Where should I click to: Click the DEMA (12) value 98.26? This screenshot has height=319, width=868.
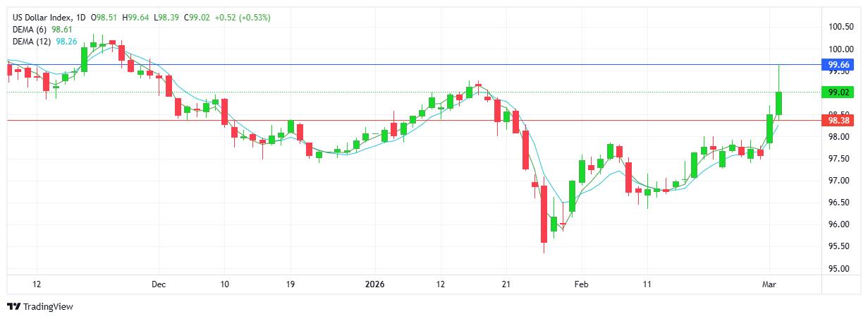tap(66, 41)
